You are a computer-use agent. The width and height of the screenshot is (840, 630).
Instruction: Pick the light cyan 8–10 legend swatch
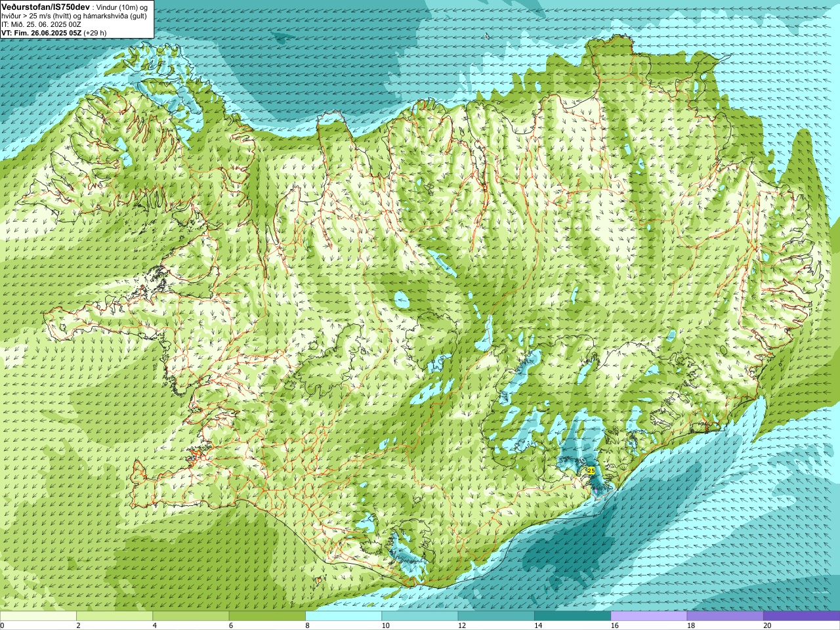343,616
